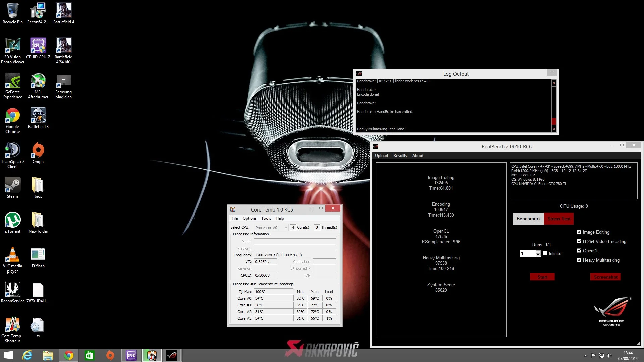Open the µTorrent desktop shortcut
Screen dimensions: 644x362
13,223
